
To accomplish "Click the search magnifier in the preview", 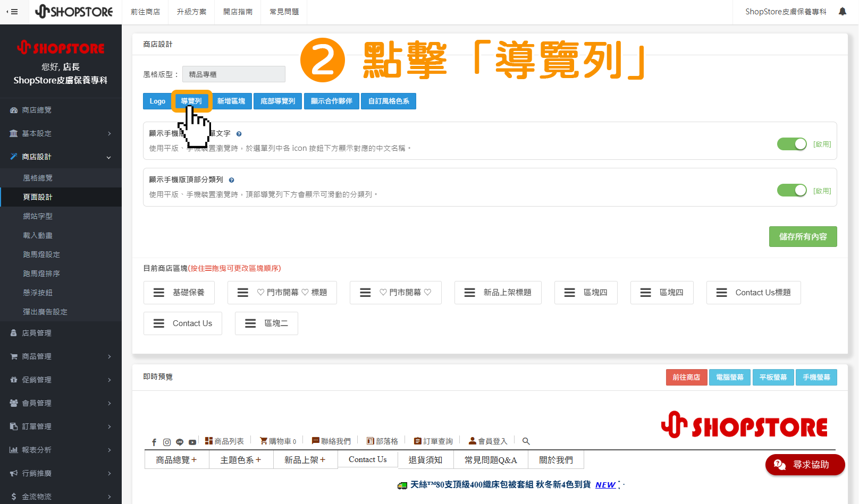I will [526, 441].
